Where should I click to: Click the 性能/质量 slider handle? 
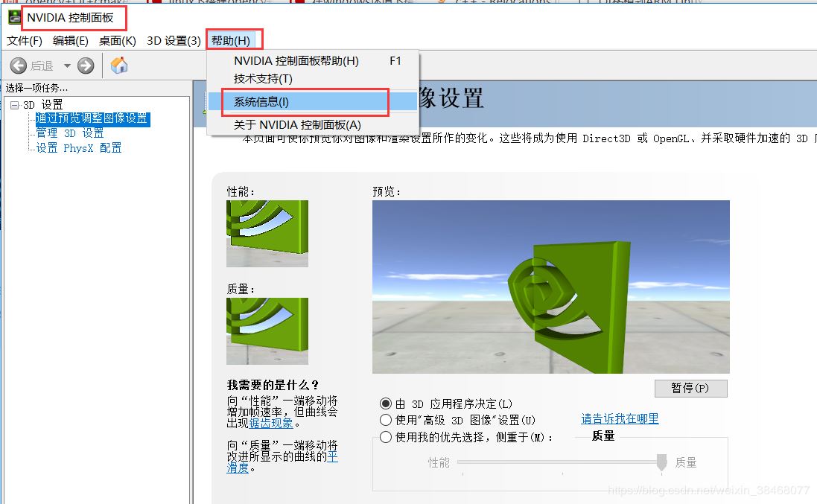click(662, 462)
